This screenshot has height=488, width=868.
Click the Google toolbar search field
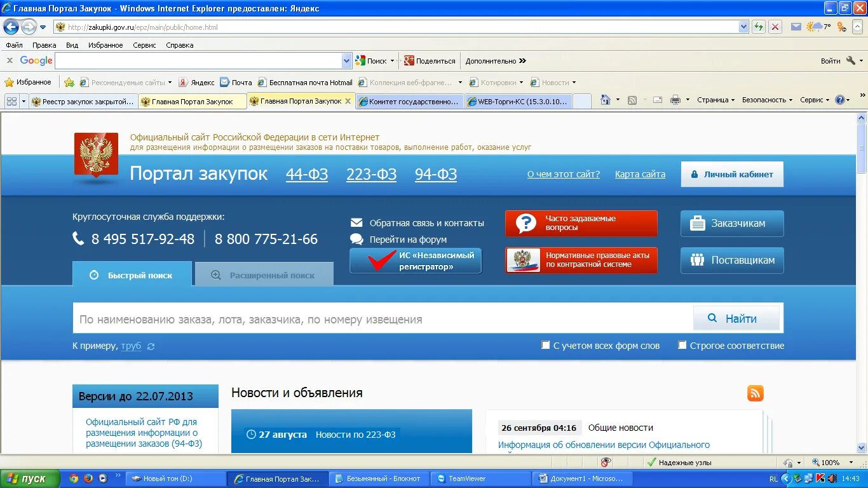[199, 61]
